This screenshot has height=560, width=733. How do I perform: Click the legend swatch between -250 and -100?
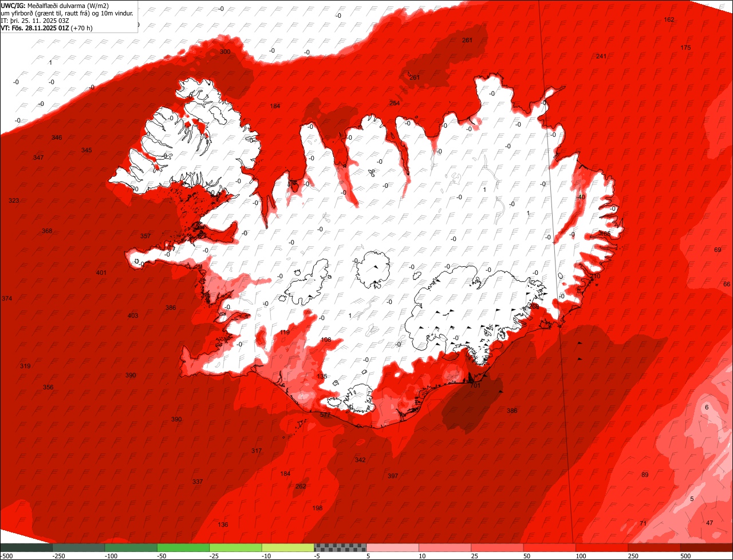[78, 547]
